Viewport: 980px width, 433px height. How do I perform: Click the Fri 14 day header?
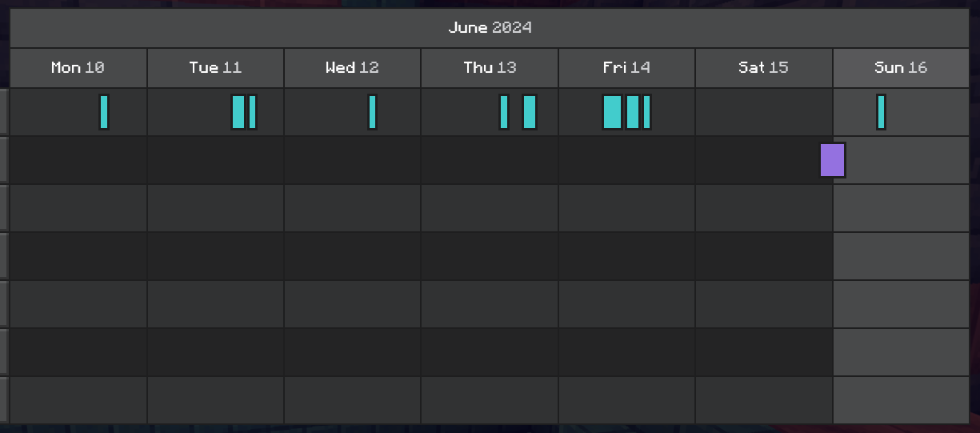click(626, 68)
